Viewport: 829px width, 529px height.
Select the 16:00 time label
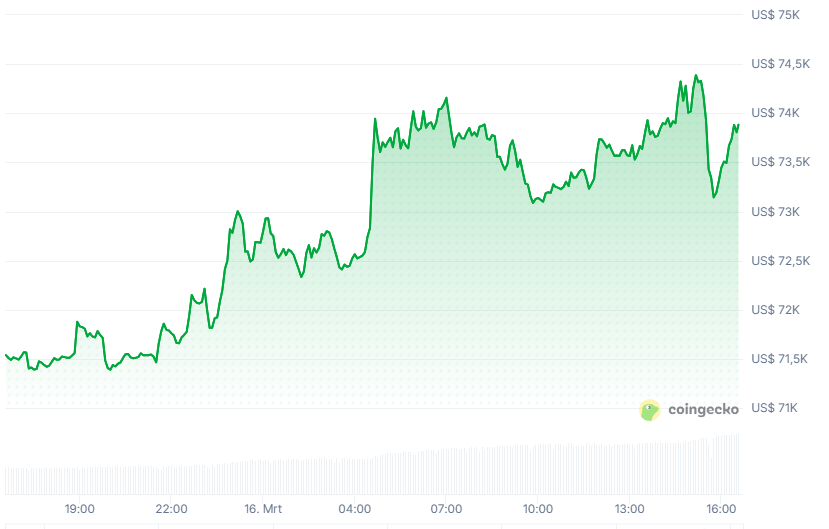721,508
